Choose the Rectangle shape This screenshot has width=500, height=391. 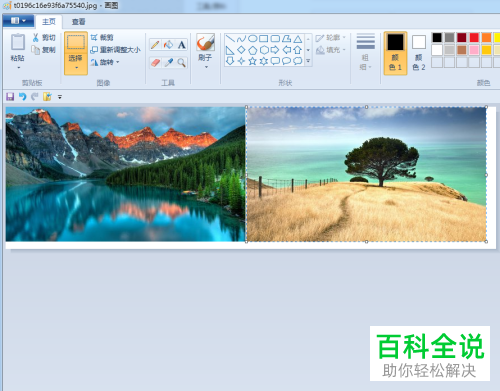[264, 39]
